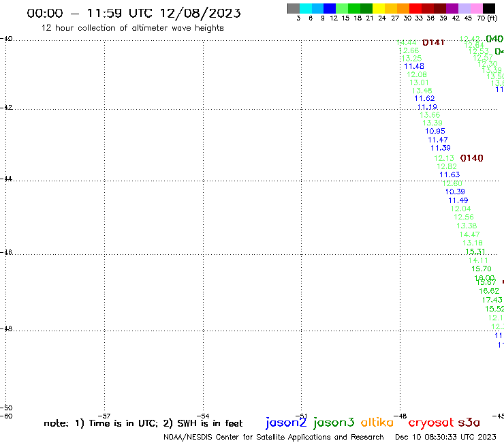Click wave height value 15.31
Viewport: 504px width, 443px height.
pos(475,251)
